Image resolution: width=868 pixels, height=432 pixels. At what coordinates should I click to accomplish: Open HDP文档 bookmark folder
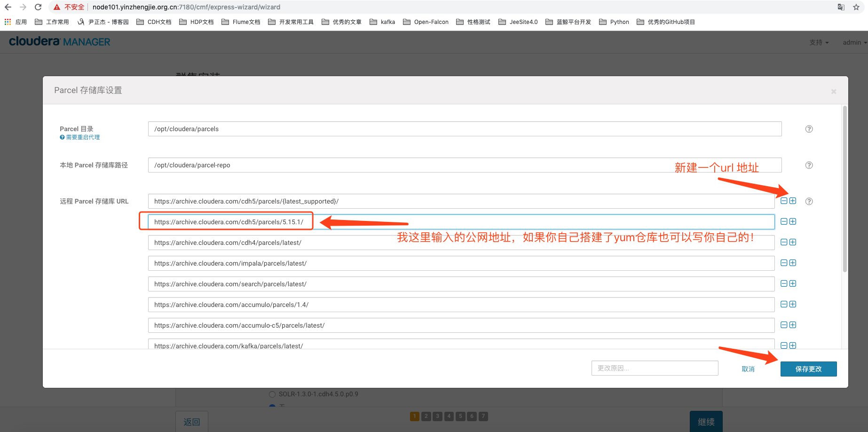coord(197,22)
